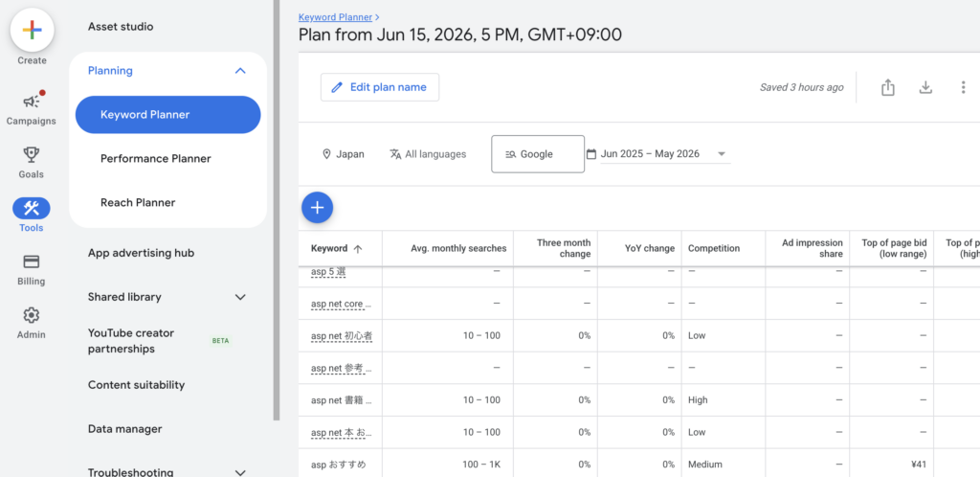Click 'Saved 3 hours ago' status text
The width and height of the screenshot is (980, 477).
click(802, 87)
